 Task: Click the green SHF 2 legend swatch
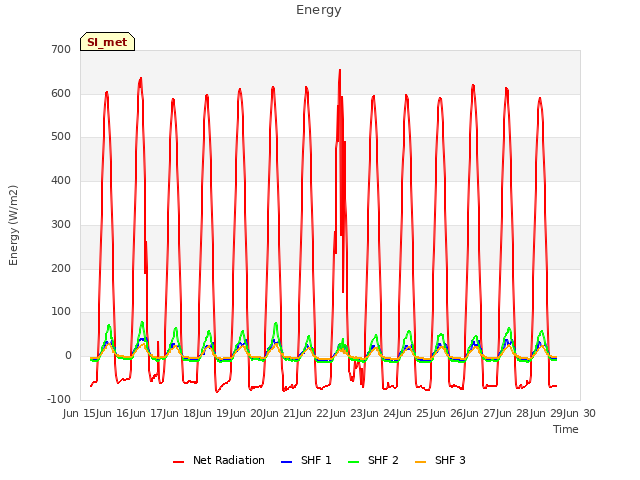click(x=353, y=461)
